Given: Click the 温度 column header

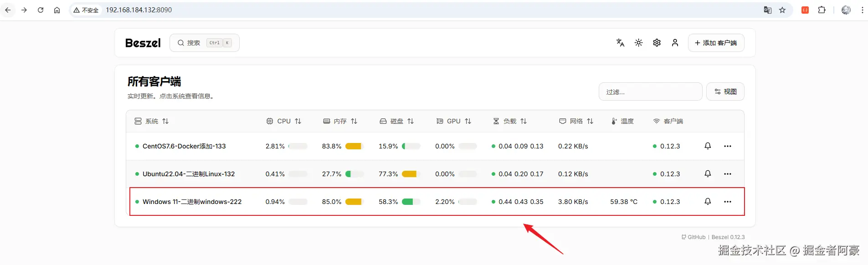Looking at the screenshot, I should click(622, 121).
